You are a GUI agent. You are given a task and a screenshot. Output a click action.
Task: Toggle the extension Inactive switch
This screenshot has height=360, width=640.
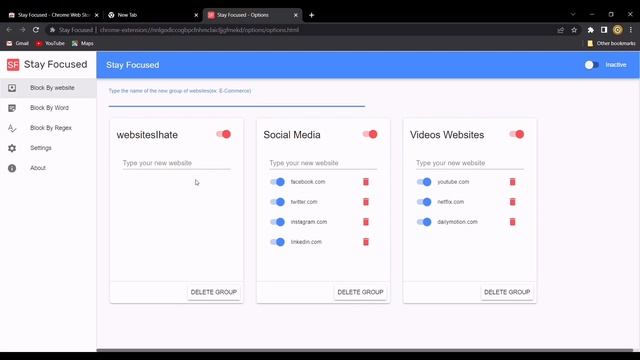click(x=591, y=65)
